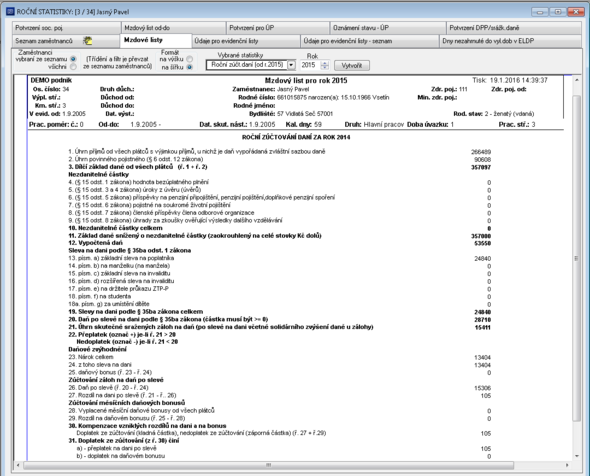Click the vertical scrollbar down arrow
590x476 pixels.
pyautogui.click(x=576, y=456)
